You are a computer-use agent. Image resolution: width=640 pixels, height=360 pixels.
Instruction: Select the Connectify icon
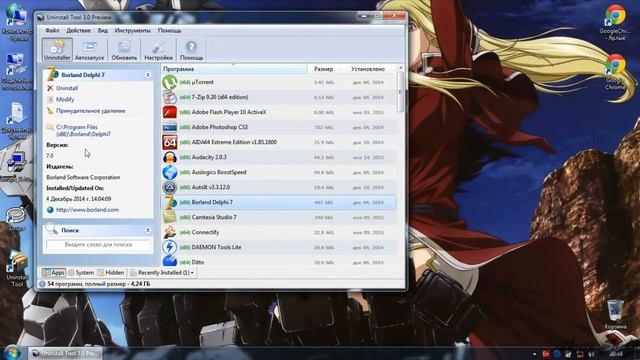169,232
